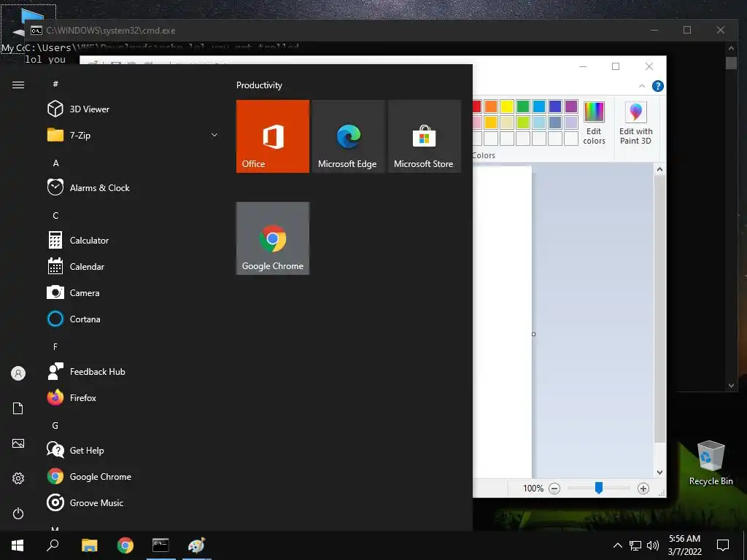Viewport: 747px width, 560px height.
Task: Switch to Command Prompt on taskbar
Action: point(160,545)
